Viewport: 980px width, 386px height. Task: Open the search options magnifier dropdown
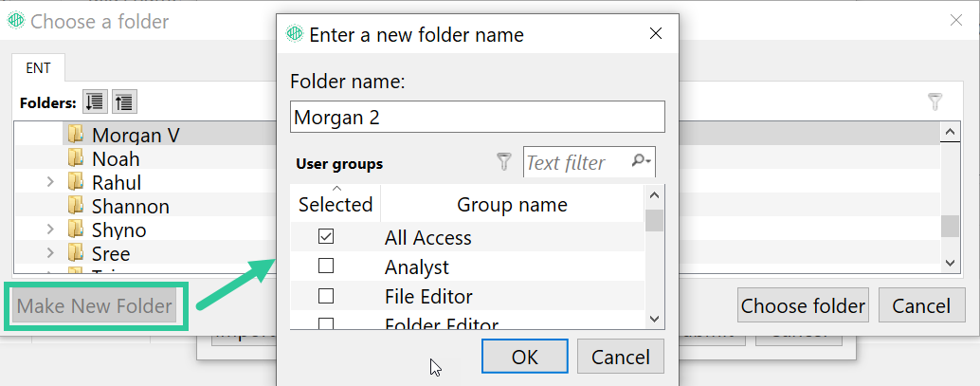(641, 161)
